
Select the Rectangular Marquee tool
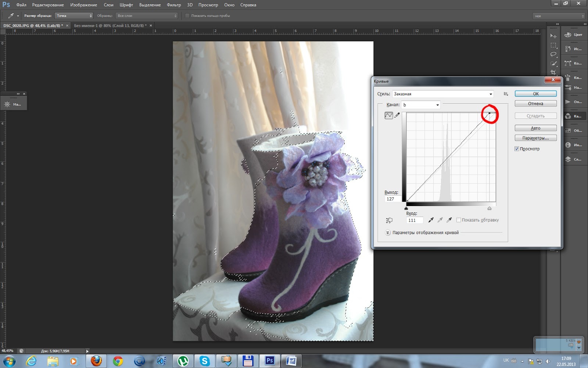pos(553,45)
